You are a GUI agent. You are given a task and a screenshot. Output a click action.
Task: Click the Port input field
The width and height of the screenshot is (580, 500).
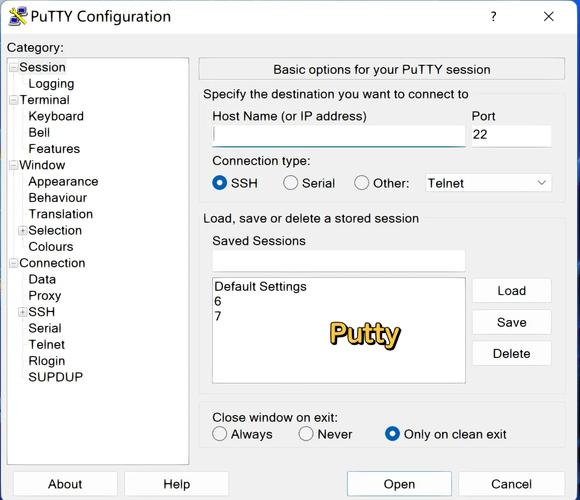(511, 135)
